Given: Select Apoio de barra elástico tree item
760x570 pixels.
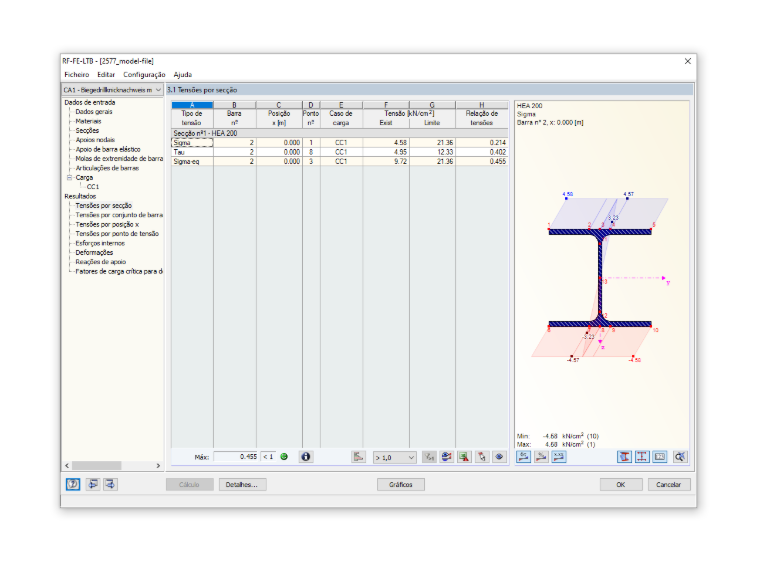Looking at the screenshot, I should pos(108,149).
